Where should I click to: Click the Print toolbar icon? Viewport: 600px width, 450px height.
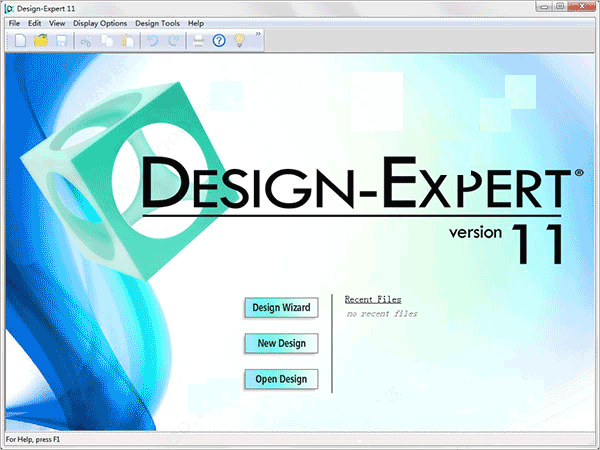point(198,41)
